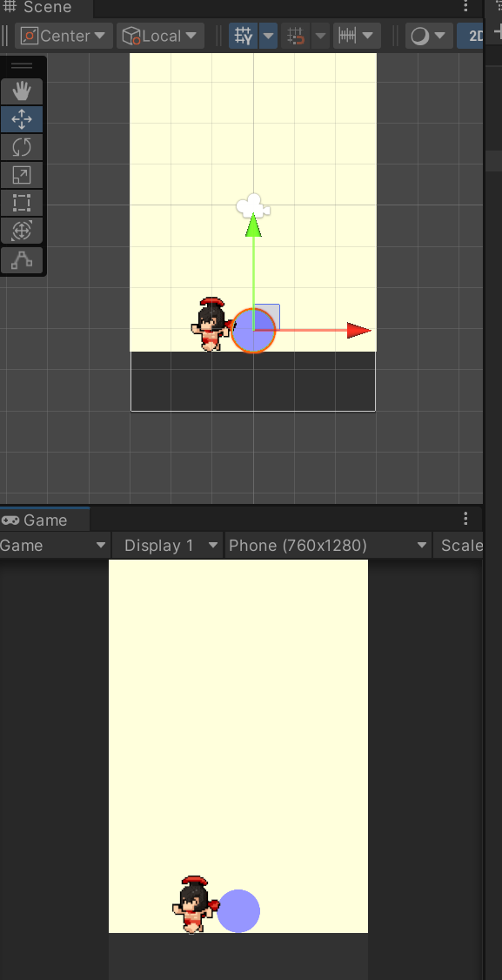Viewport: 502px width, 980px height.
Task: Open the Display 1 dropdown
Action: pyautogui.click(x=168, y=546)
